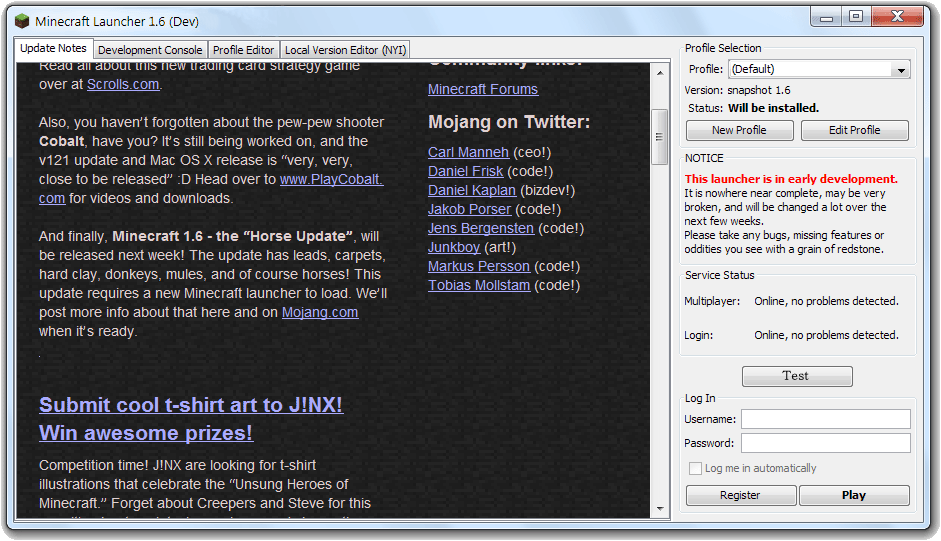Click the Edit Profile button

click(x=855, y=130)
